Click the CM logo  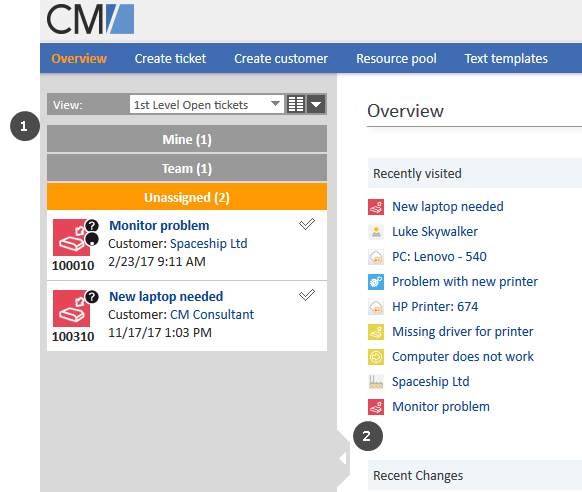point(90,19)
